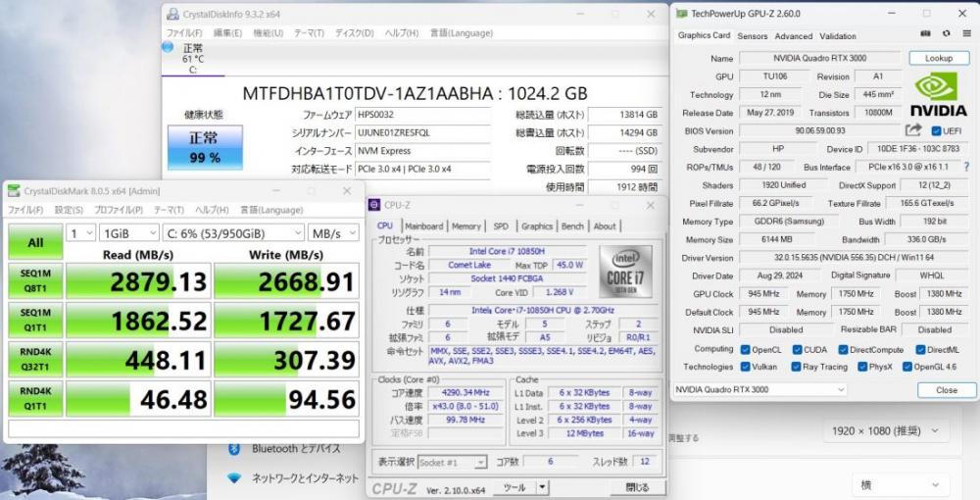Toggle the OpenCL checkbox
Image resolution: width=980 pixels, height=500 pixels.
(745, 349)
